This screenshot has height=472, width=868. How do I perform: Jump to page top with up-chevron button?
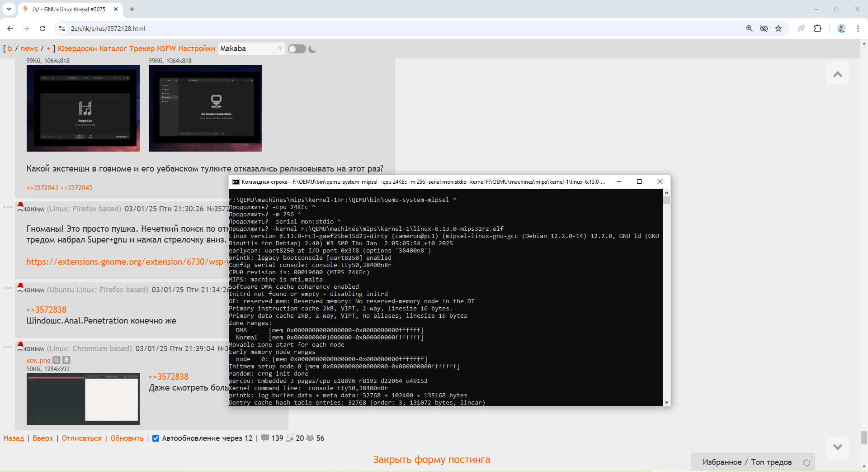(x=838, y=74)
